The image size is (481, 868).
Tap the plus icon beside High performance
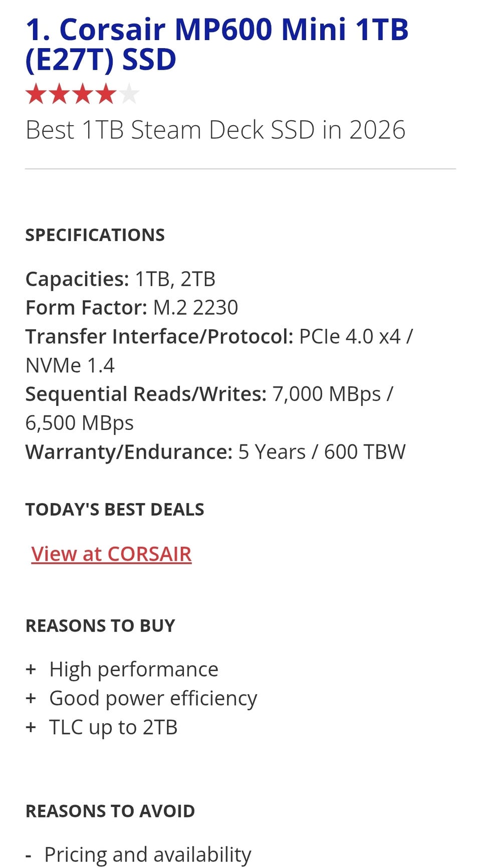pyautogui.click(x=31, y=669)
